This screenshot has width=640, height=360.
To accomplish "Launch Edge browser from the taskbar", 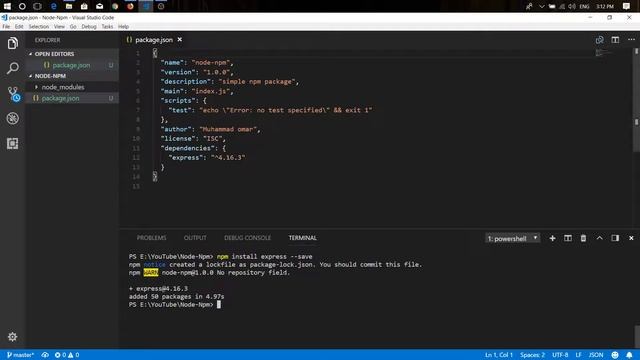I will 53,6.
